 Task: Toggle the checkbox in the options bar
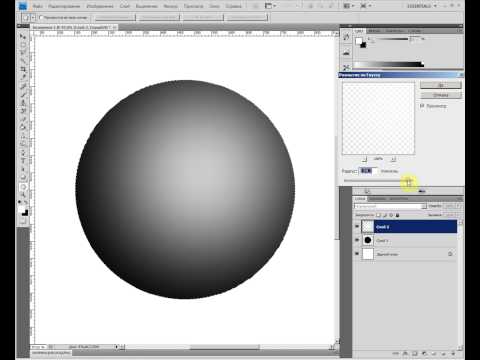click(41, 17)
